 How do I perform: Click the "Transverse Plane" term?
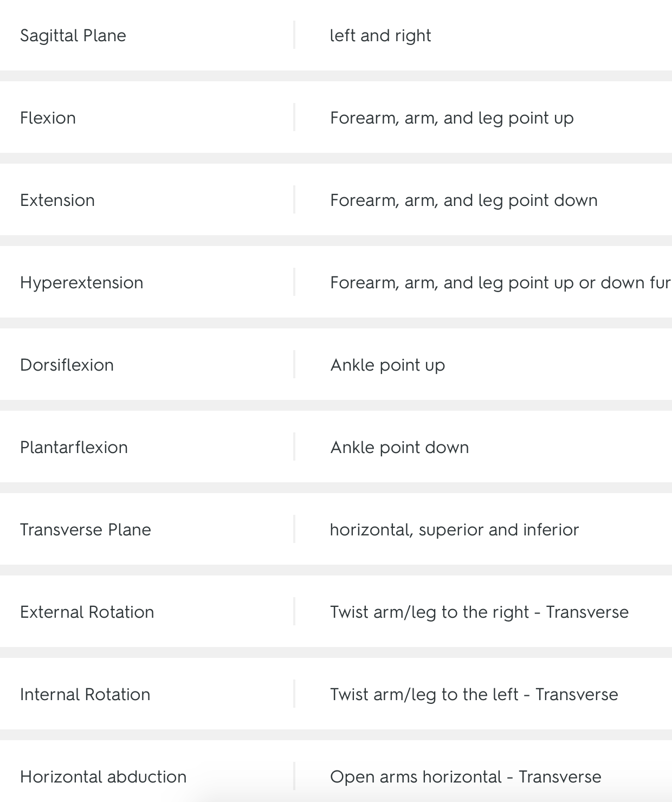click(86, 530)
